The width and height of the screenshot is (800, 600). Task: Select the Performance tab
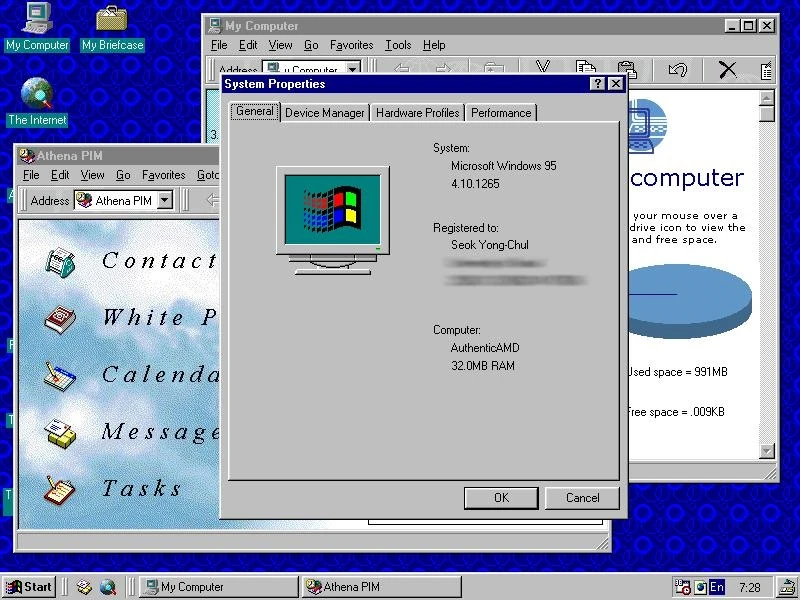coord(501,113)
